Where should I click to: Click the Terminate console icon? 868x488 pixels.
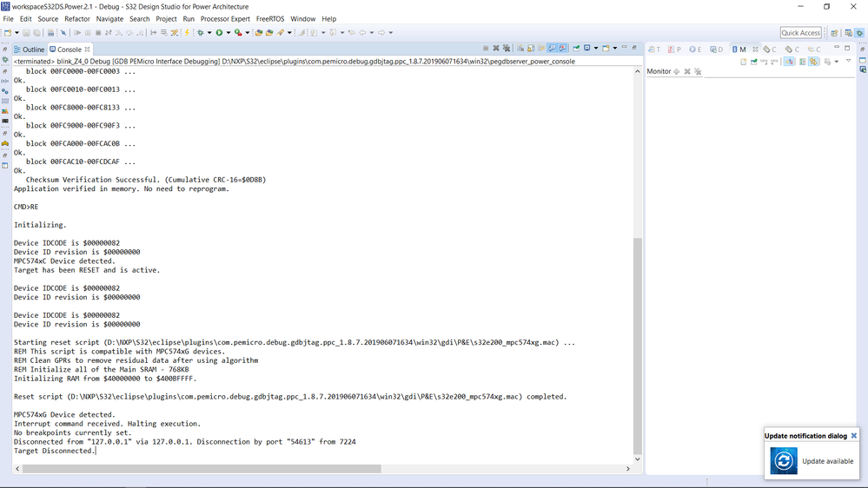click(x=486, y=48)
